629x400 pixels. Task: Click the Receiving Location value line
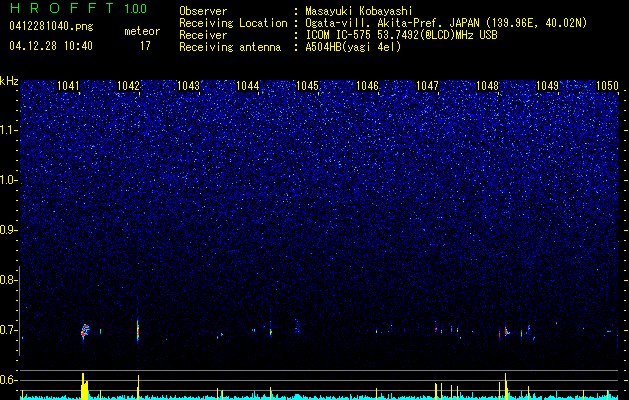(446, 23)
